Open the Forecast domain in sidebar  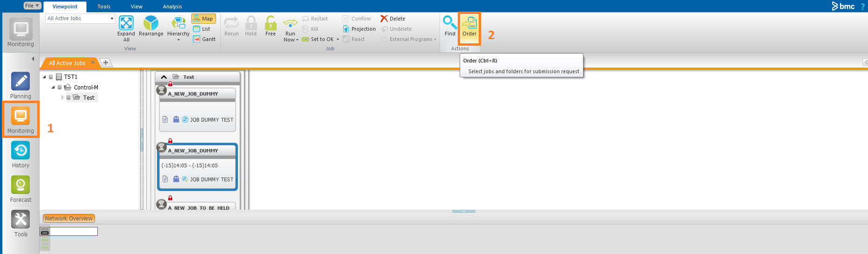click(20, 185)
